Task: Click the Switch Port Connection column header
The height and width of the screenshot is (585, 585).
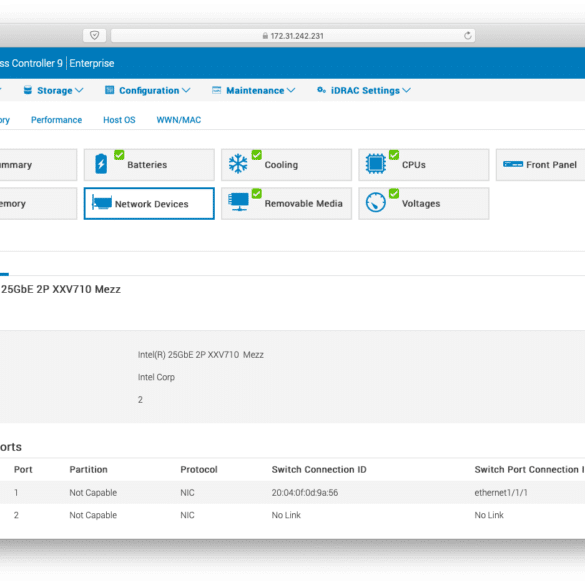Action: [529, 469]
